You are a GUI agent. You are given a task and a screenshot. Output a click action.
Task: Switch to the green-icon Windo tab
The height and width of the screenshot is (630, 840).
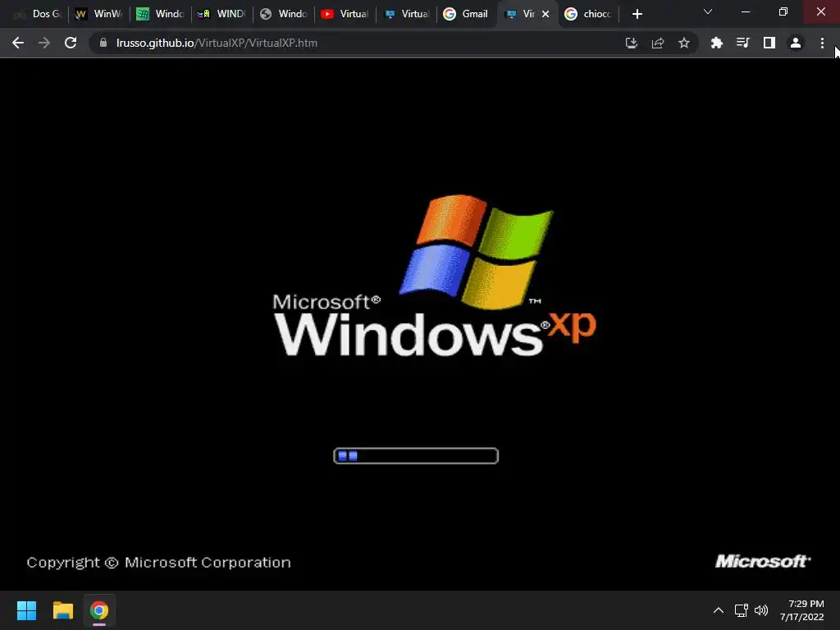161,14
